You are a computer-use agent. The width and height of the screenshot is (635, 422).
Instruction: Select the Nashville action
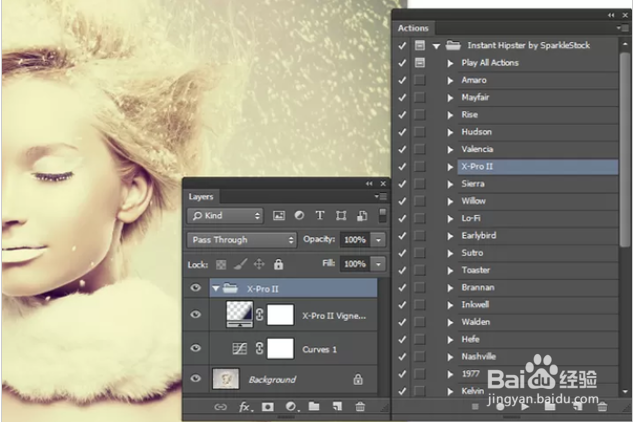tap(537, 356)
